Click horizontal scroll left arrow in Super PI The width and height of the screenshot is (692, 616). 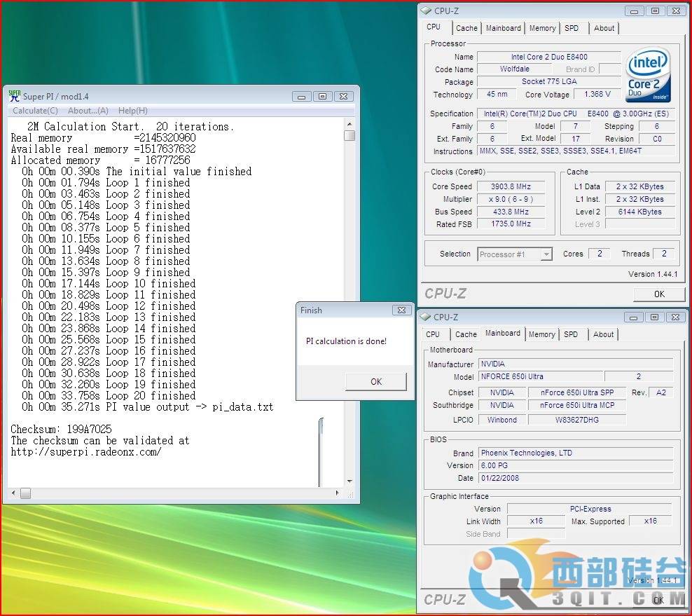pos(13,493)
